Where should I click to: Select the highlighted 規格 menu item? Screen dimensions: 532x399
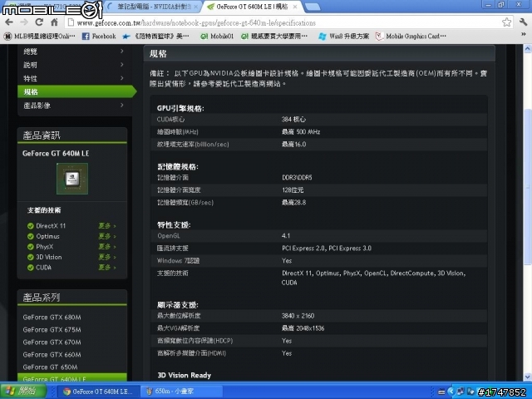coord(76,91)
